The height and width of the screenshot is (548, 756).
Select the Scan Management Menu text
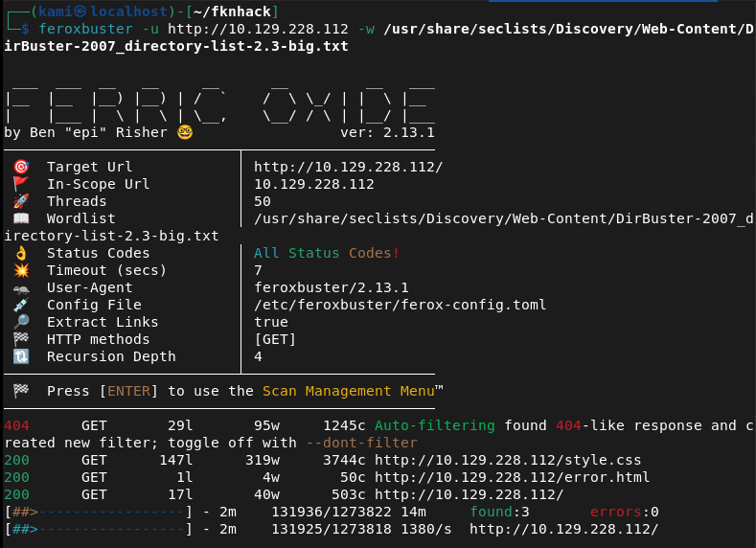click(x=348, y=391)
